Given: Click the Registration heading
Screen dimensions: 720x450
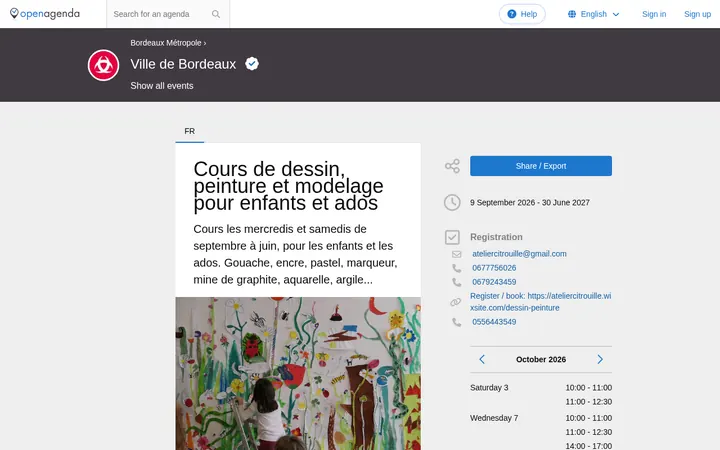Looking at the screenshot, I should 496,237.
